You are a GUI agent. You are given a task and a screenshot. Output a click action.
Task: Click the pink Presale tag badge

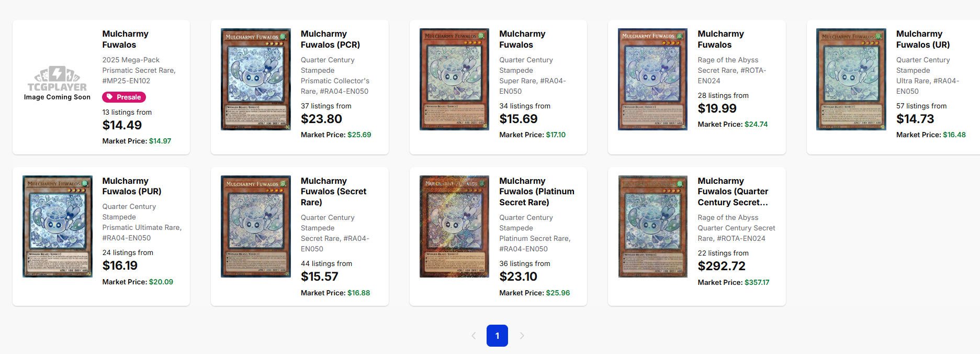pos(124,97)
